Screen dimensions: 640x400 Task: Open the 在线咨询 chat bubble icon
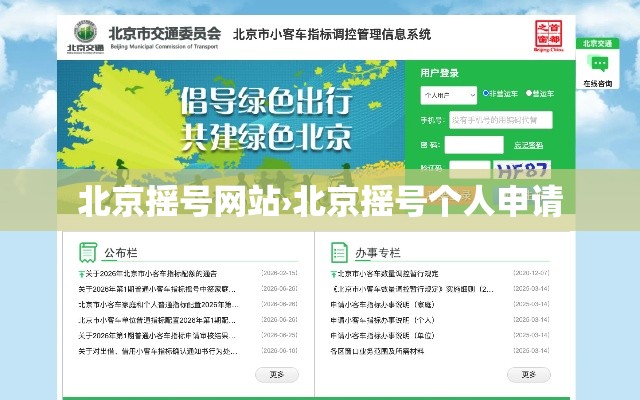click(x=598, y=64)
